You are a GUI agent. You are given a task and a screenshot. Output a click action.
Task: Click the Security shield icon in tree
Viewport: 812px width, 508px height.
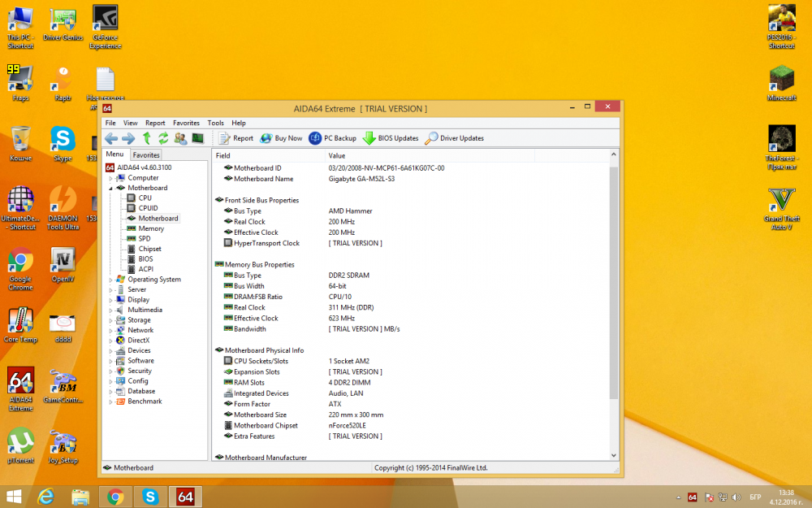click(x=120, y=371)
